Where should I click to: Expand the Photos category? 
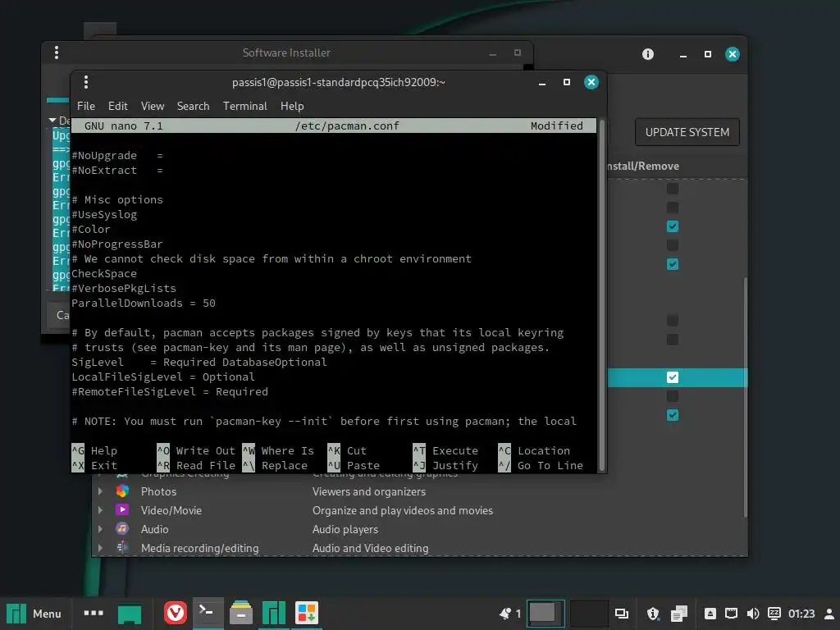[x=100, y=491]
